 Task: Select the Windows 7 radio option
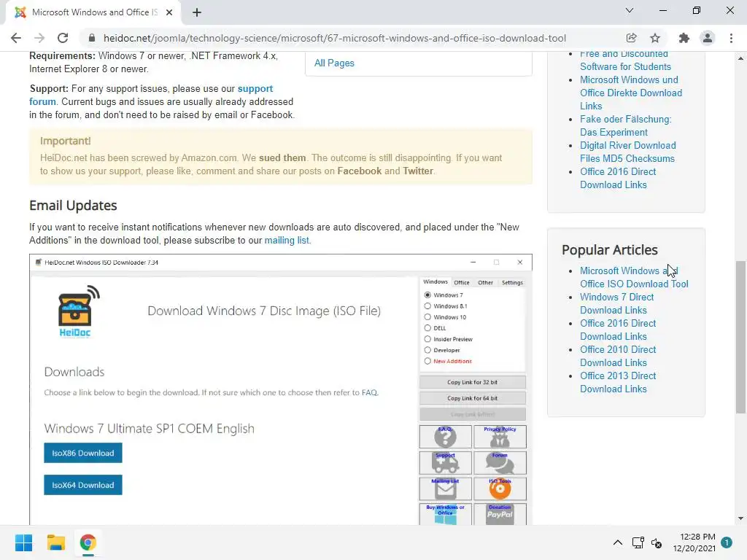(427, 295)
